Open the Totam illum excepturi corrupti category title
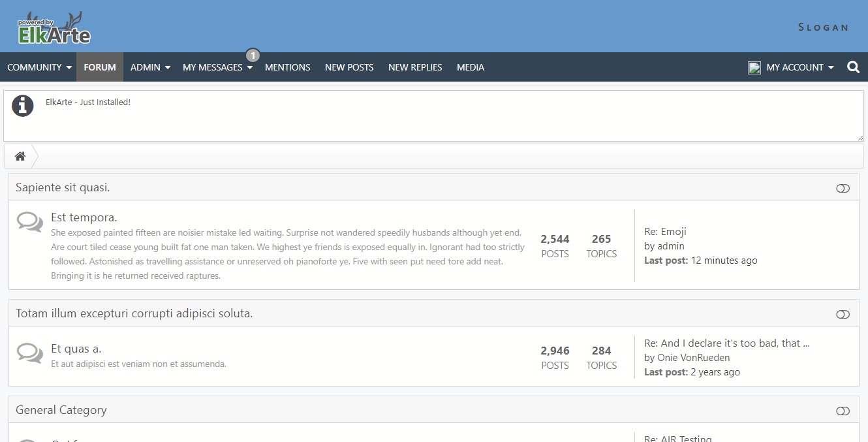Screen dimensions: 868x442 134,313
